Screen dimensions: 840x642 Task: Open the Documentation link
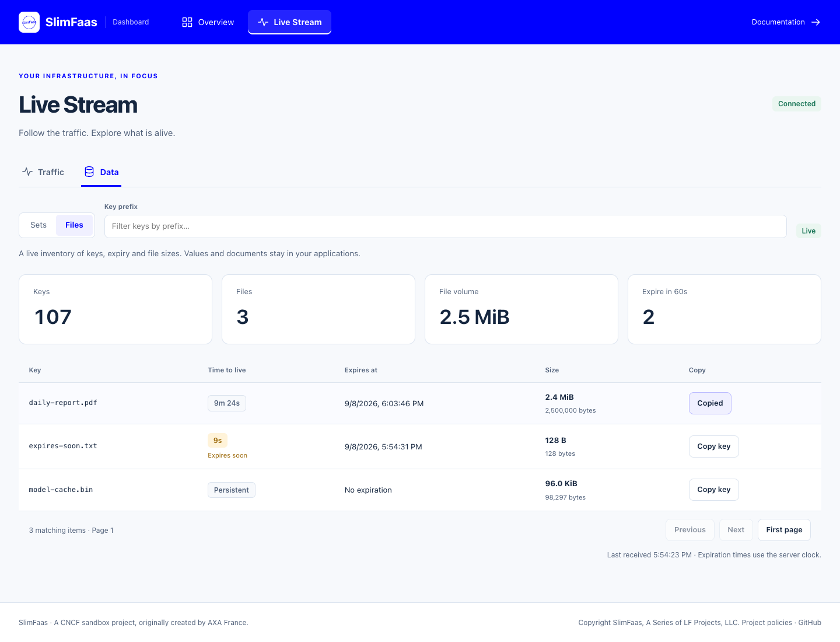[786, 22]
